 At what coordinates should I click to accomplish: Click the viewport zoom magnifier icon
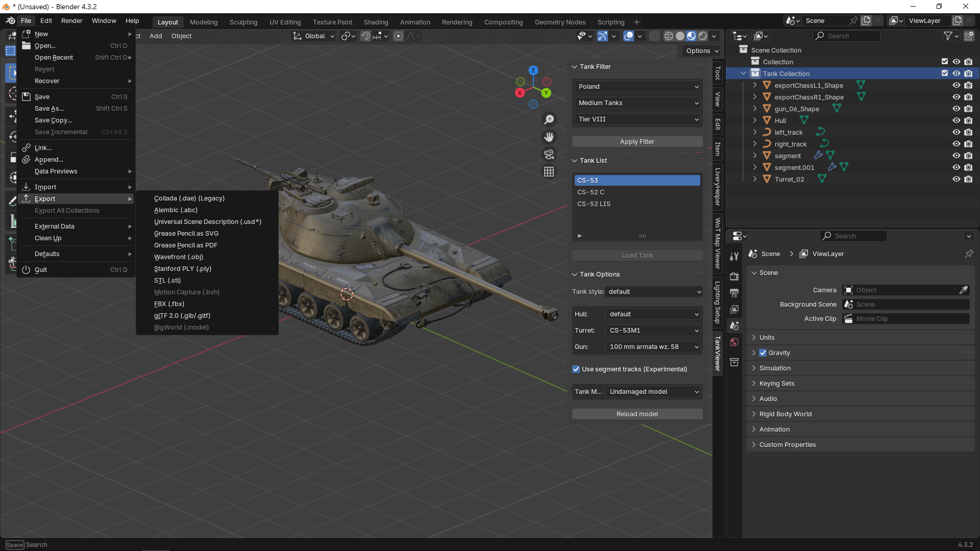[x=549, y=119]
